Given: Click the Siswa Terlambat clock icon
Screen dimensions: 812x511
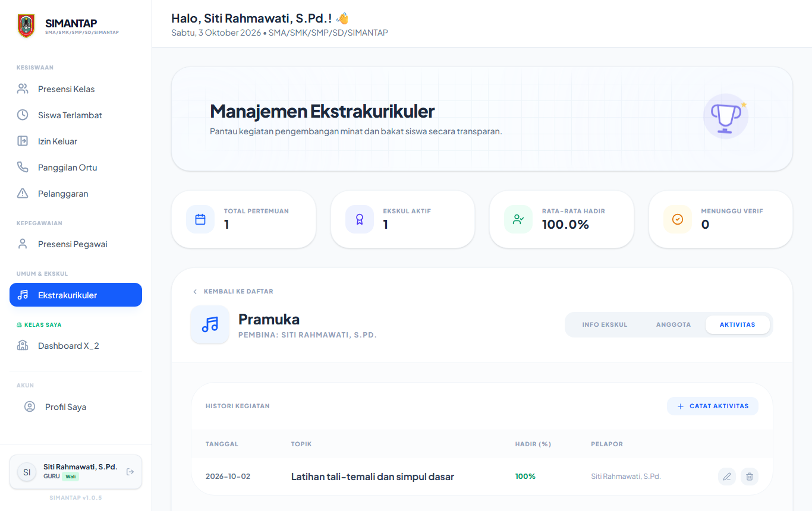Looking at the screenshot, I should tap(23, 115).
